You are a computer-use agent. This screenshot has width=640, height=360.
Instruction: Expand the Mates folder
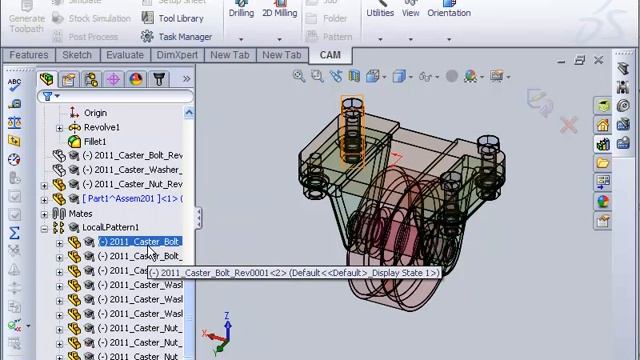click(x=44, y=214)
